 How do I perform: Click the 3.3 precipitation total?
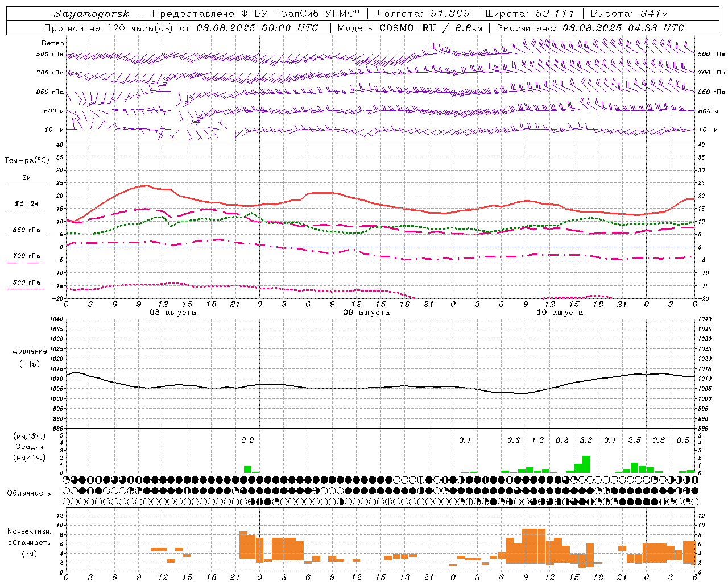(x=586, y=440)
